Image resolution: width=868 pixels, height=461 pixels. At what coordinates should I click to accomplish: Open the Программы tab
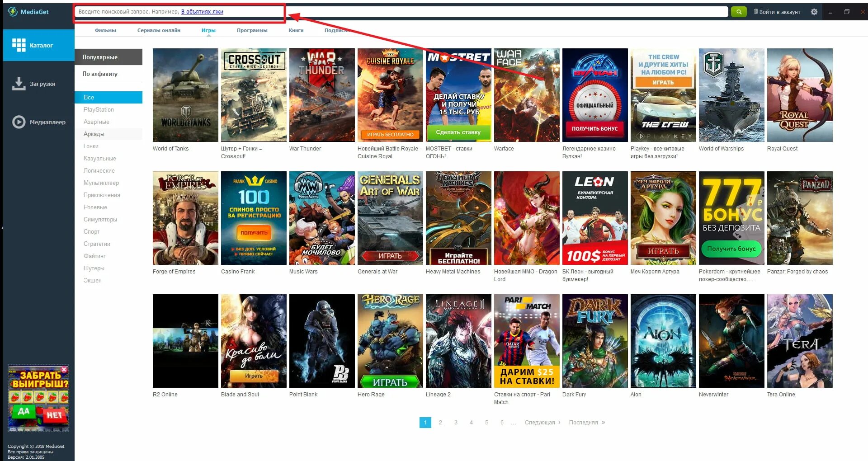tap(252, 30)
